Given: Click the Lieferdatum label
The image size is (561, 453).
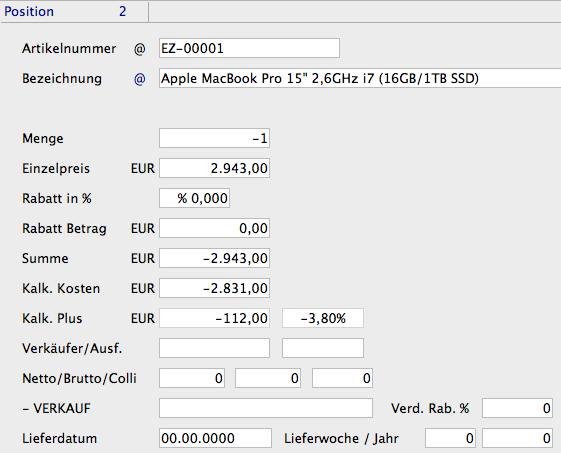Looking at the screenshot, I should [60, 439].
